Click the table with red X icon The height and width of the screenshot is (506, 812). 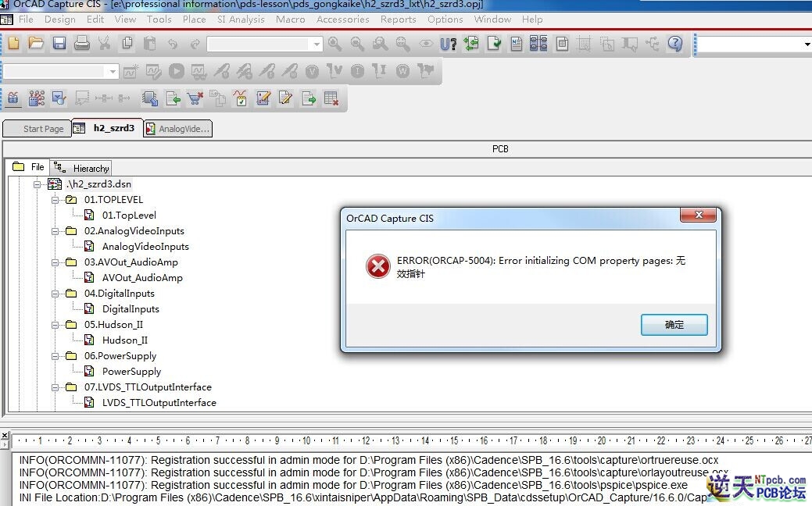tap(331, 98)
